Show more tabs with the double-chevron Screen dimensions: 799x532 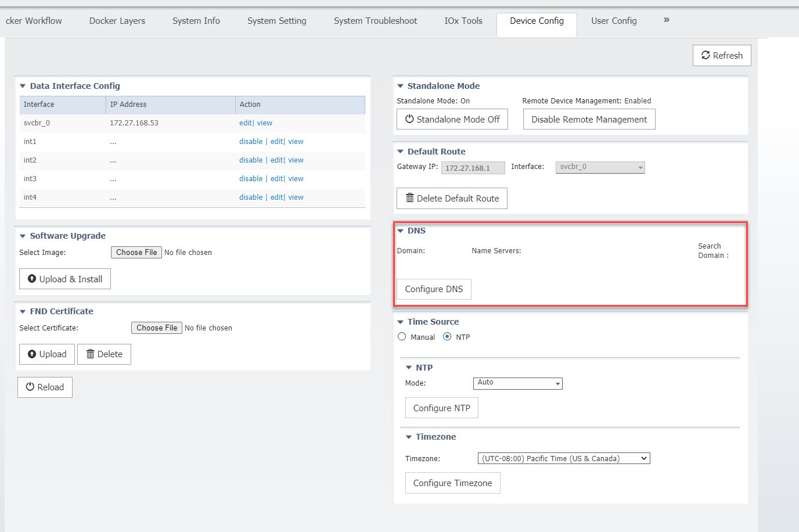click(x=667, y=20)
